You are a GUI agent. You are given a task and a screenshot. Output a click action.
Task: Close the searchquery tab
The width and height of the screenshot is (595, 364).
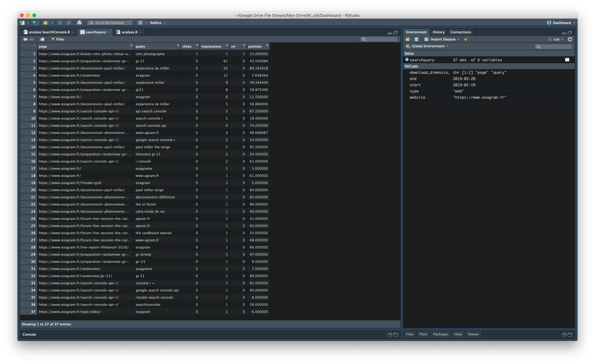click(x=109, y=32)
